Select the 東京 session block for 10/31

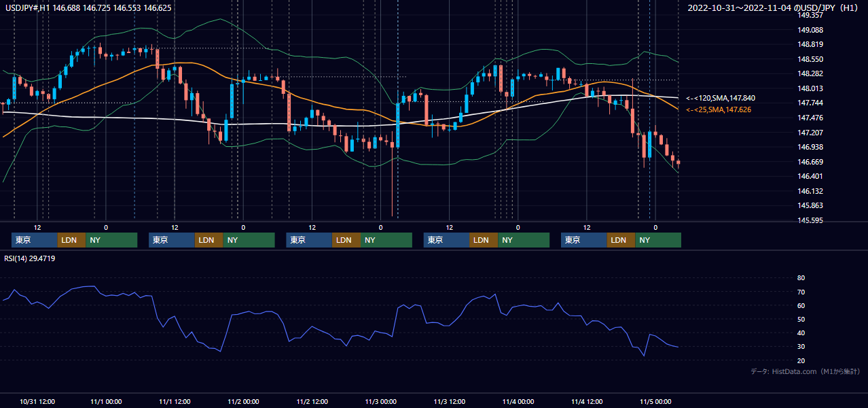pyautogui.click(x=35, y=240)
